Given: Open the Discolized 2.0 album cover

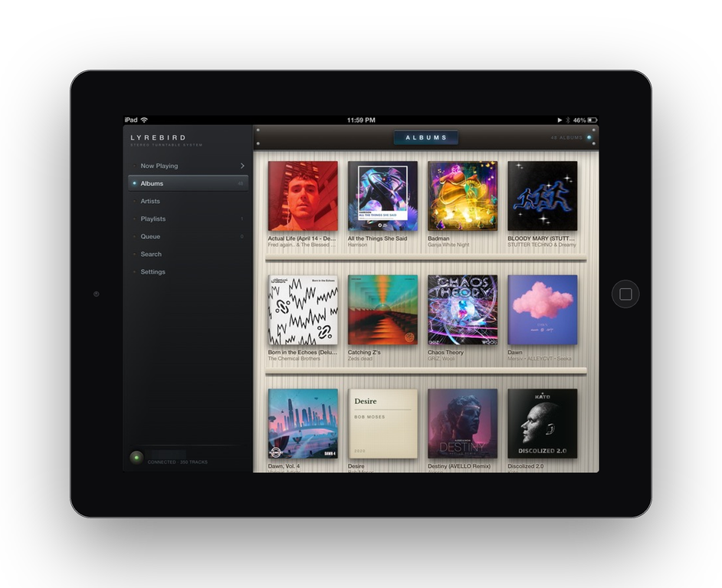Looking at the screenshot, I should 543,424.
